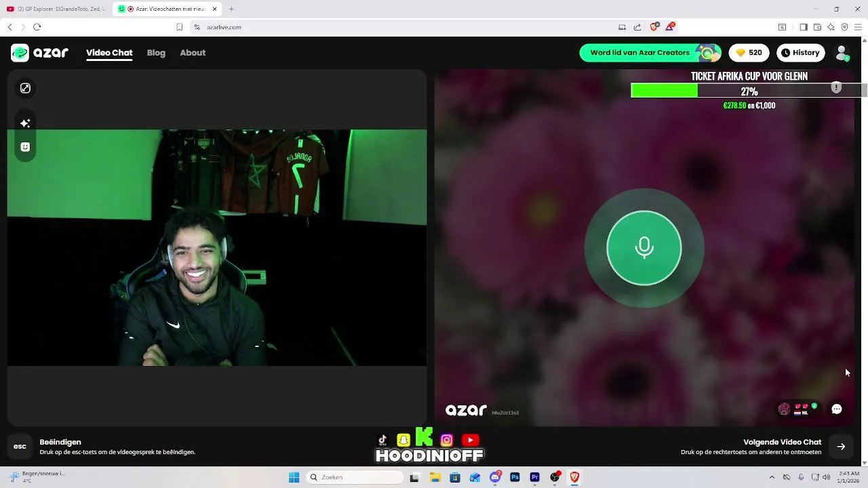Click the Volgende Video Chat label
The height and width of the screenshot is (488, 868).
782,442
